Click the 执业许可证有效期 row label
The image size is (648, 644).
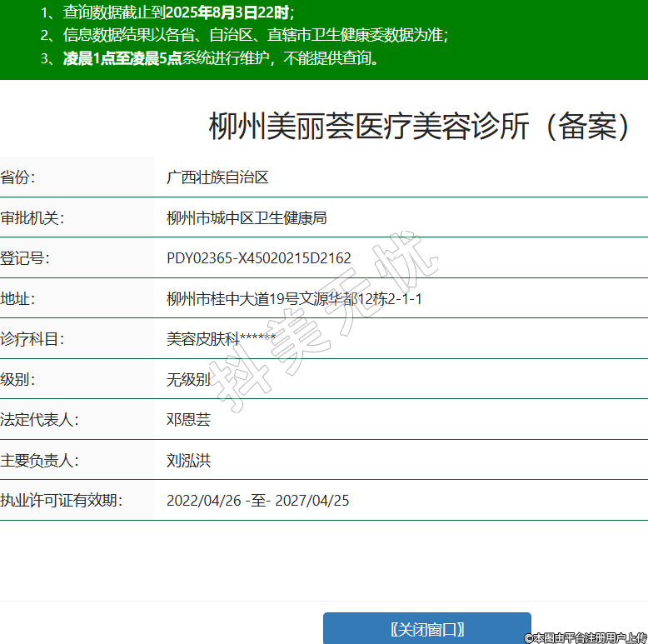click(x=62, y=501)
